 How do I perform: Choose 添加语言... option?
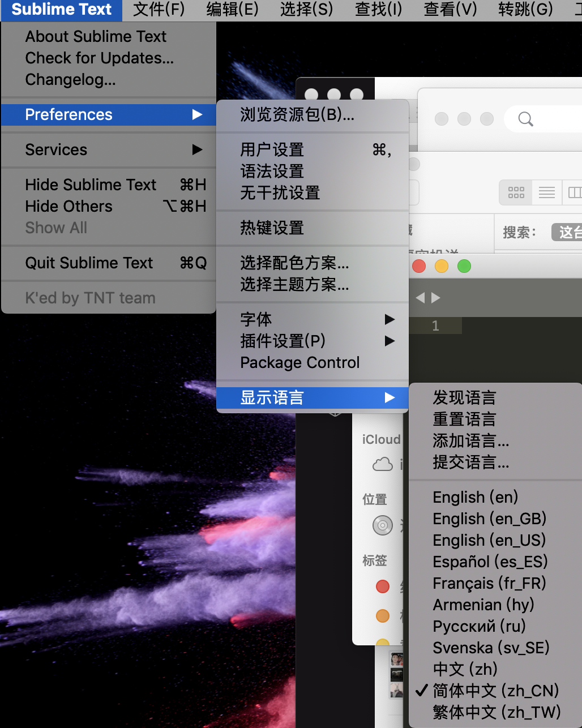point(495,440)
